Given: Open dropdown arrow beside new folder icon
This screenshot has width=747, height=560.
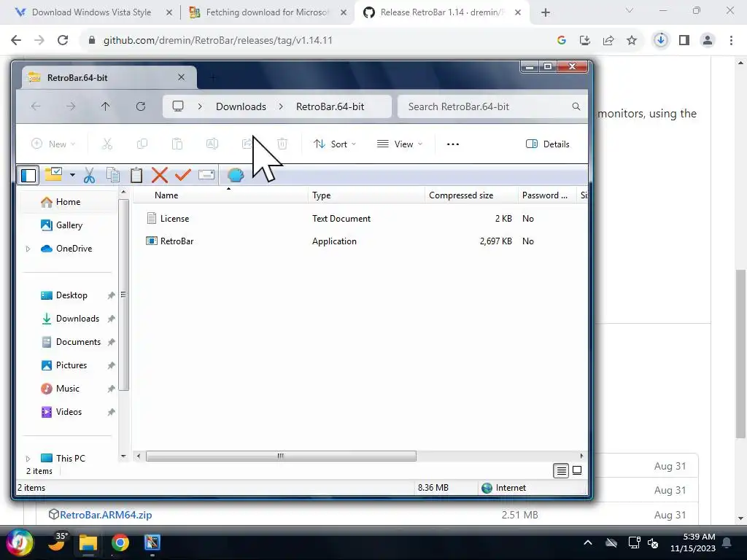Looking at the screenshot, I should (72, 175).
